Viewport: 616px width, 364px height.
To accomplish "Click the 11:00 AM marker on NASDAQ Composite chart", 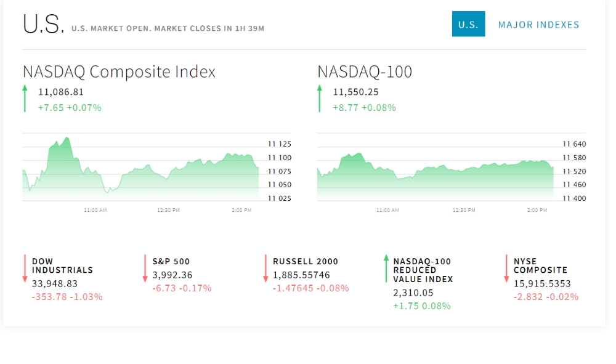I will tap(95, 211).
